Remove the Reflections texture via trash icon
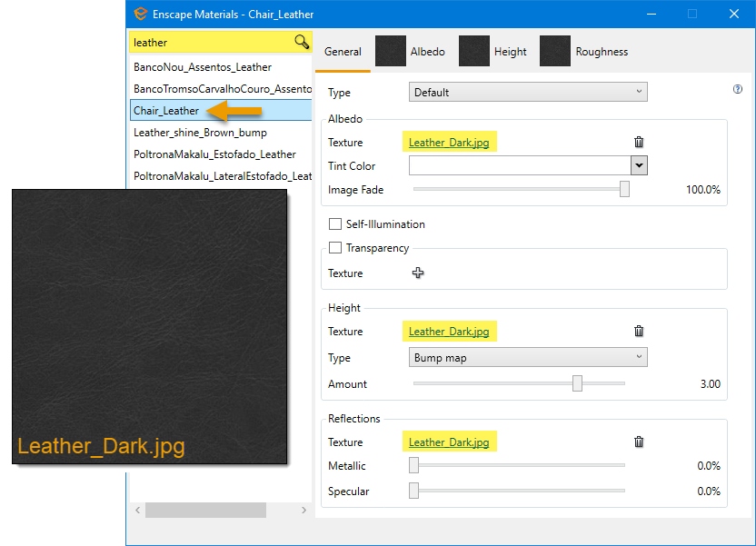The image size is (756, 546). 639,442
